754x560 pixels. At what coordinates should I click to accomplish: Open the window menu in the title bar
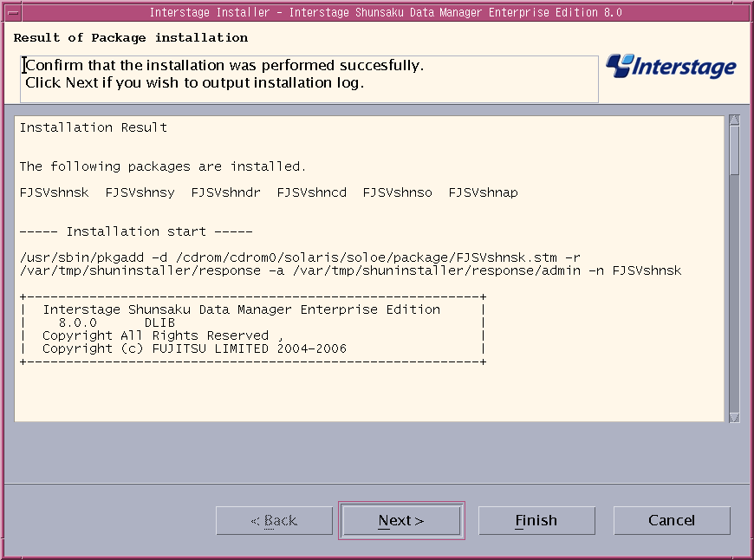point(13,12)
